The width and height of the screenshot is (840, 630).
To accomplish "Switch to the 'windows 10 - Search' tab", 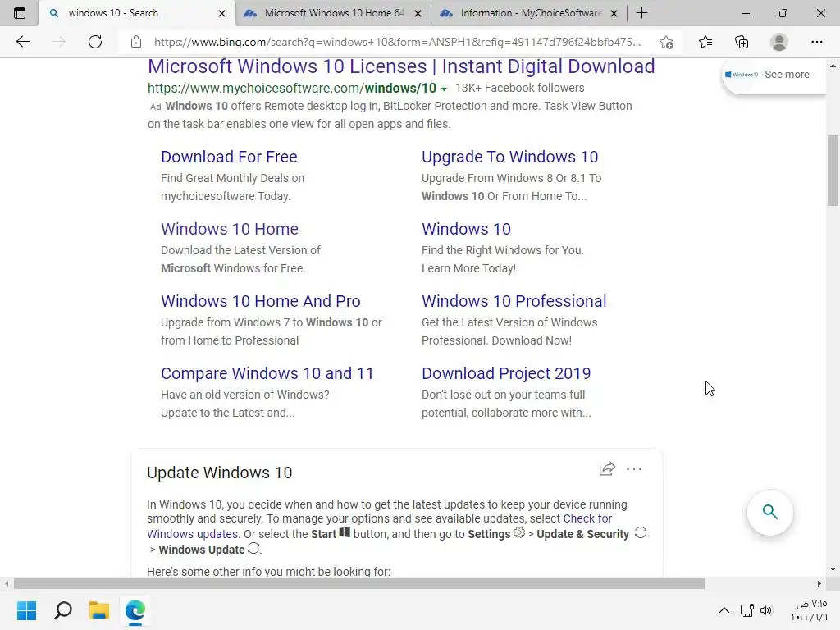I will click(x=137, y=13).
